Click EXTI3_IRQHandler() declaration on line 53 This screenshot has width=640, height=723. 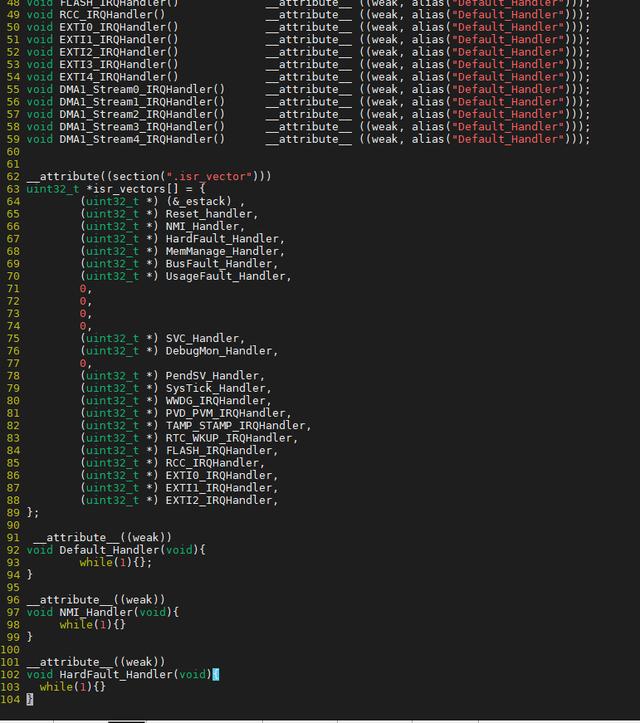coord(119,65)
